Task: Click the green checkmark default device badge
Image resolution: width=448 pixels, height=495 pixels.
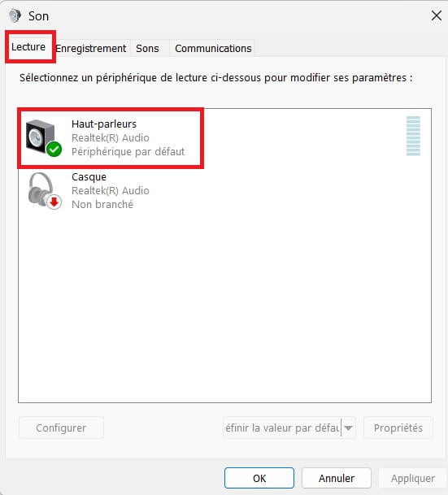Action: [54, 149]
